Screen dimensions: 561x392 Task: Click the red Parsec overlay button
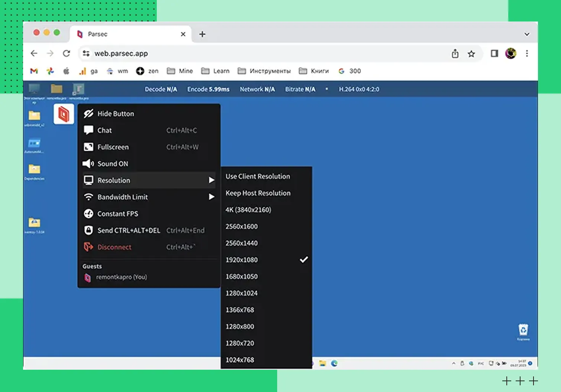click(64, 114)
